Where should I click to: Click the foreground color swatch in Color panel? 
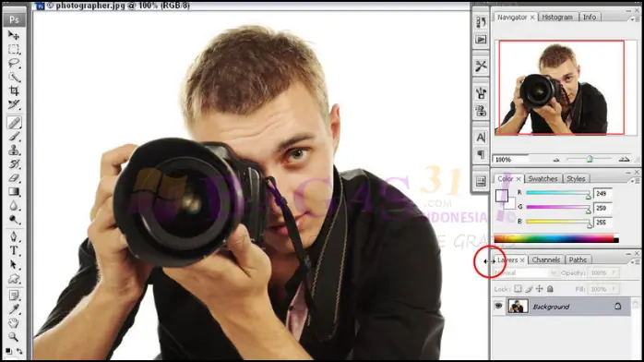point(502,196)
